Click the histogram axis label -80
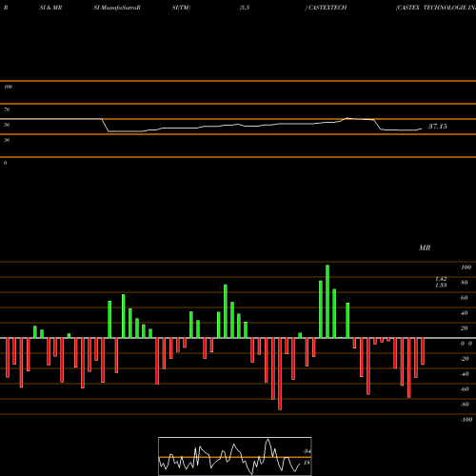Image resolution: width=476 pixels, height=476 pixels. pyautogui.click(x=465, y=405)
